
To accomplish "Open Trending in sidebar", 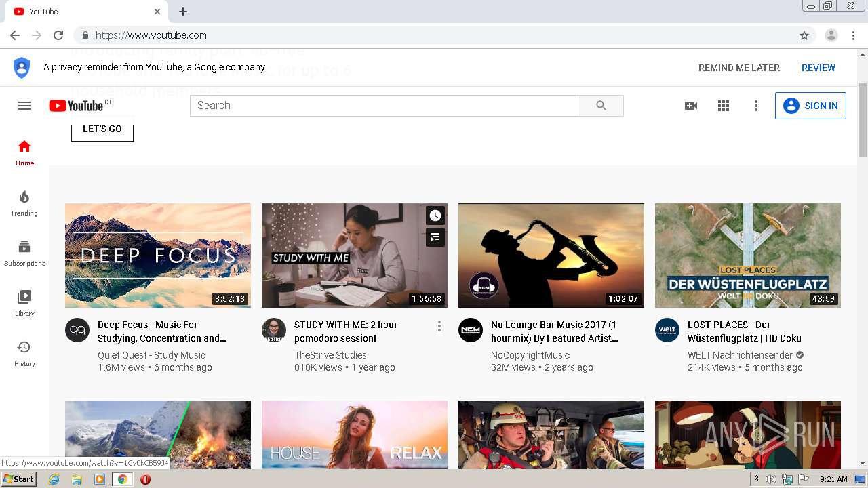I will (24, 203).
